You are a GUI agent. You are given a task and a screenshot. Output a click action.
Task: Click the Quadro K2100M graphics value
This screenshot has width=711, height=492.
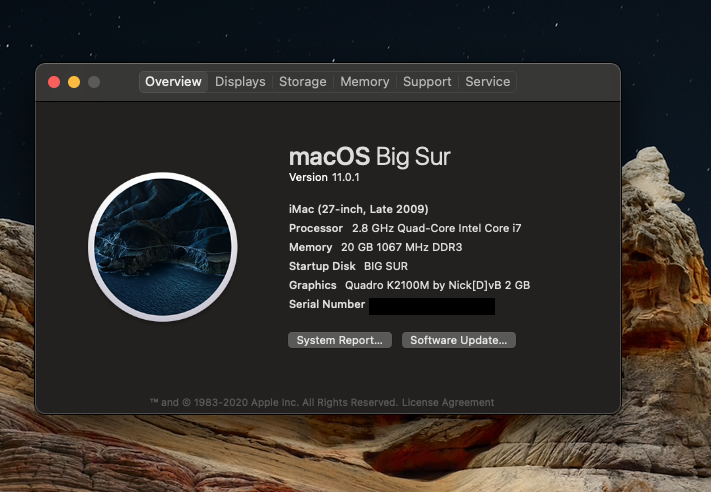coord(438,285)
